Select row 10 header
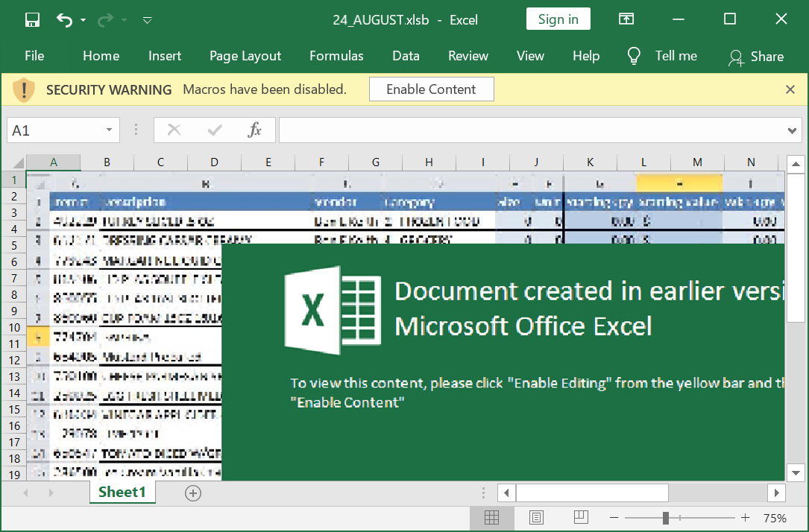Image resolution: width=809 pixels, height=532 pixels. 14,327
